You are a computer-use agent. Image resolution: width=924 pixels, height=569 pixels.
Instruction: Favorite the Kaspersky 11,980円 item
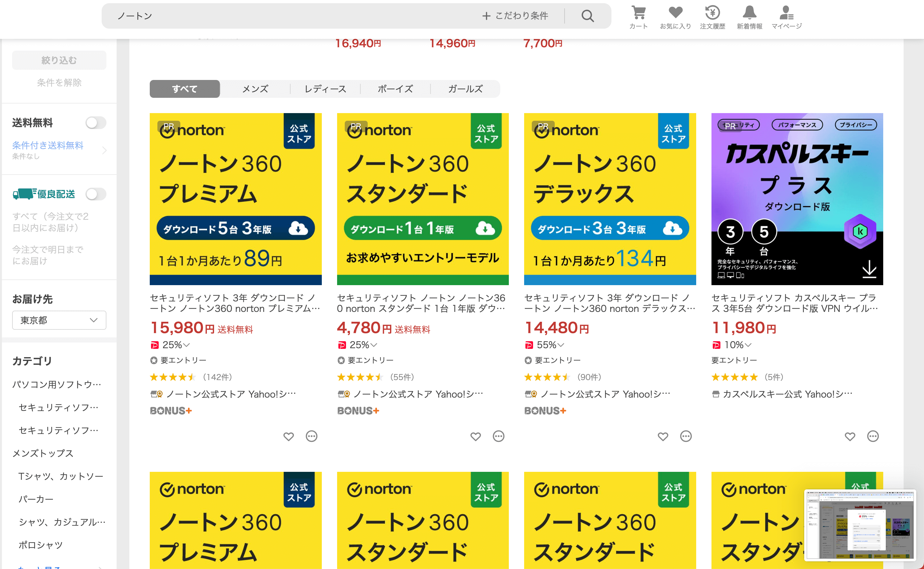(850, 436)
